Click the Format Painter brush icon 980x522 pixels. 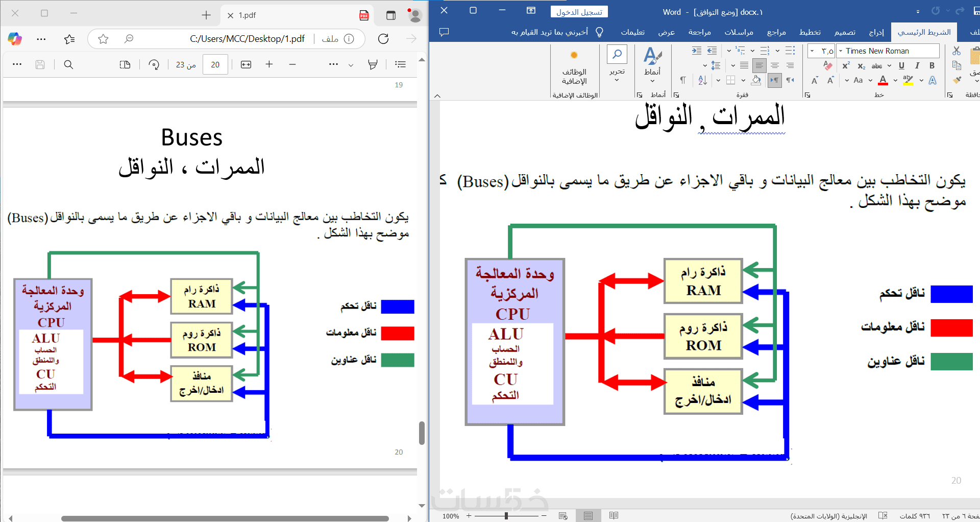click(x=957, y=80)
